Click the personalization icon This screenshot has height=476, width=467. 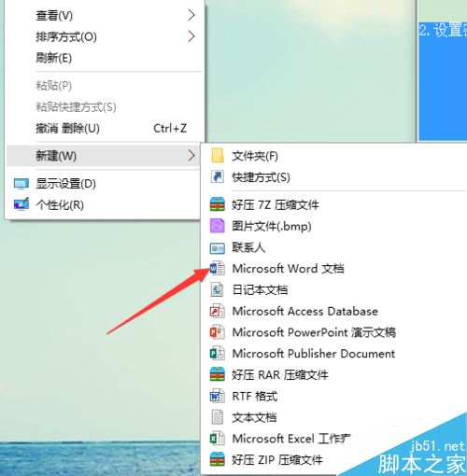click(x=21, y=204)
